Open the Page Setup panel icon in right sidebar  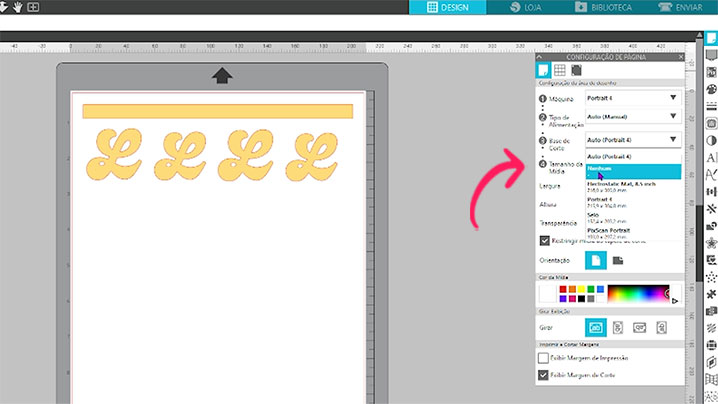click(x=711, y=39)
